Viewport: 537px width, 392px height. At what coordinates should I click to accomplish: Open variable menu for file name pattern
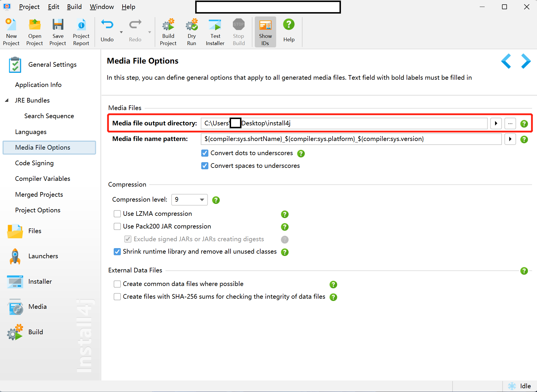click(x=510, y=139)
